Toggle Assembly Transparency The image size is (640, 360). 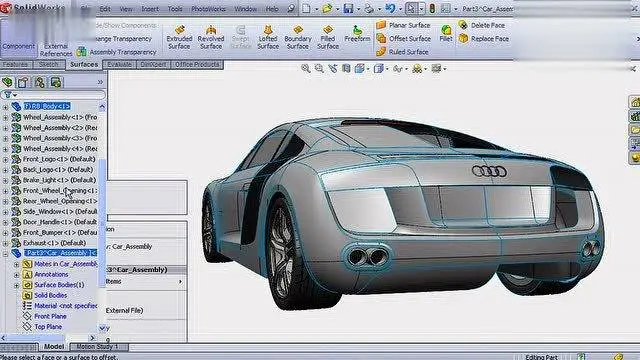(116, 52)
